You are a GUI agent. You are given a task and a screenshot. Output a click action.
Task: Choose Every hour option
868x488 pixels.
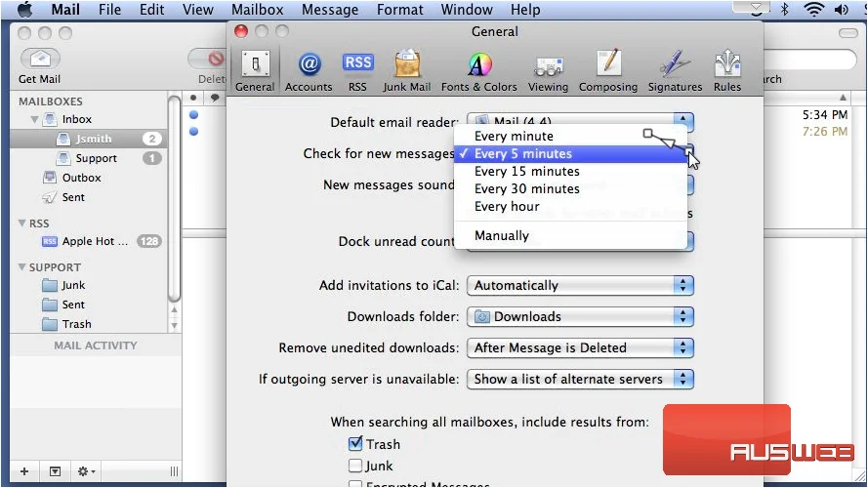pos(571,206)
